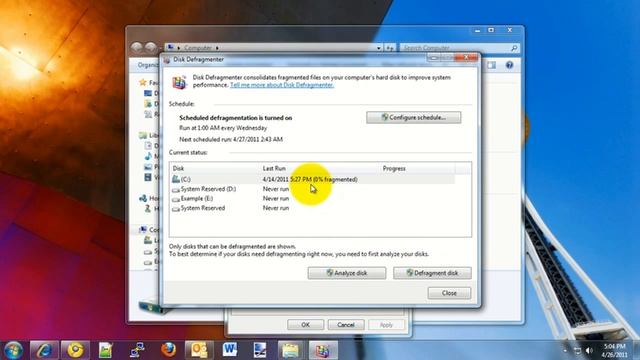640x360 pixels.
Task: Click the green notepad taskbar icon
Action: coord(106,350)
